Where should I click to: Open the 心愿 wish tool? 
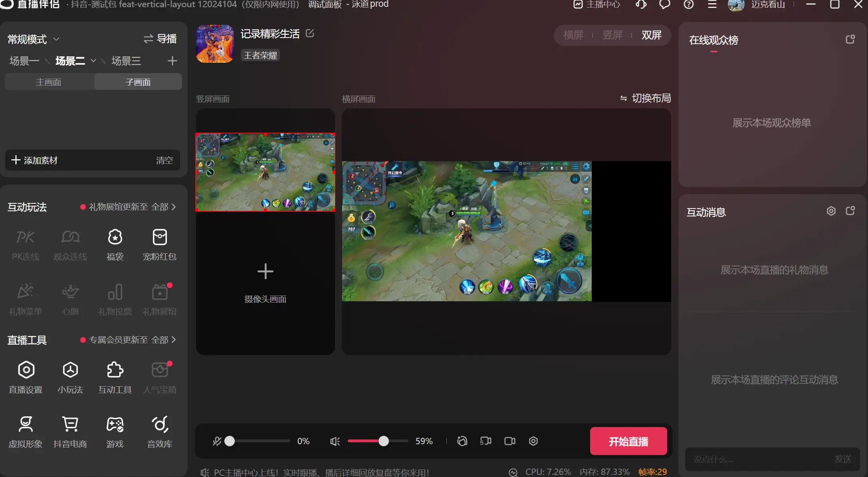pyautogui.click(x=70, y=299)
